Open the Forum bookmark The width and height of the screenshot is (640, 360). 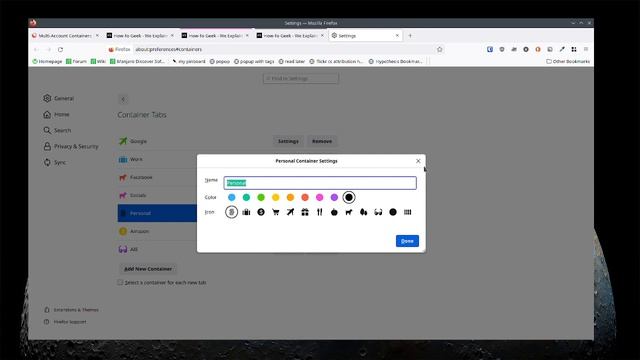[x=76, y=61]
